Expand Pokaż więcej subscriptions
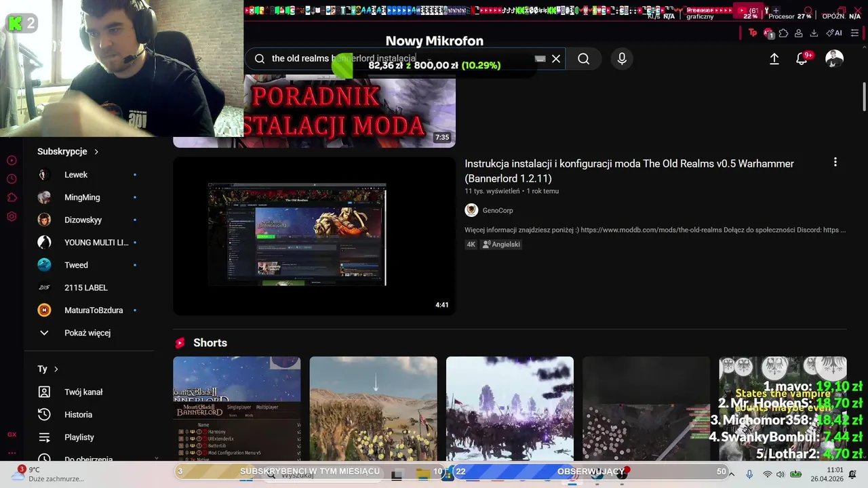Image resolution: width=868 pixels, height=488 pixels. coord(88,333)
